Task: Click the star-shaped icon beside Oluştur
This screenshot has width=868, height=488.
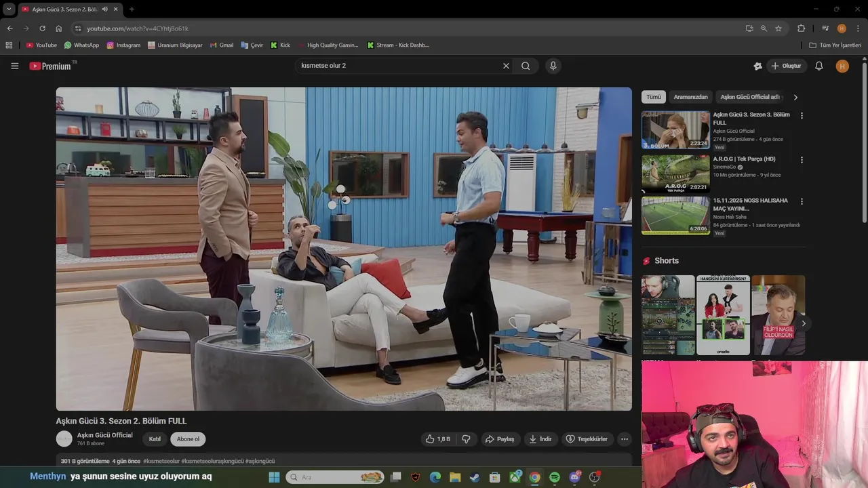Action: [757, 66]
